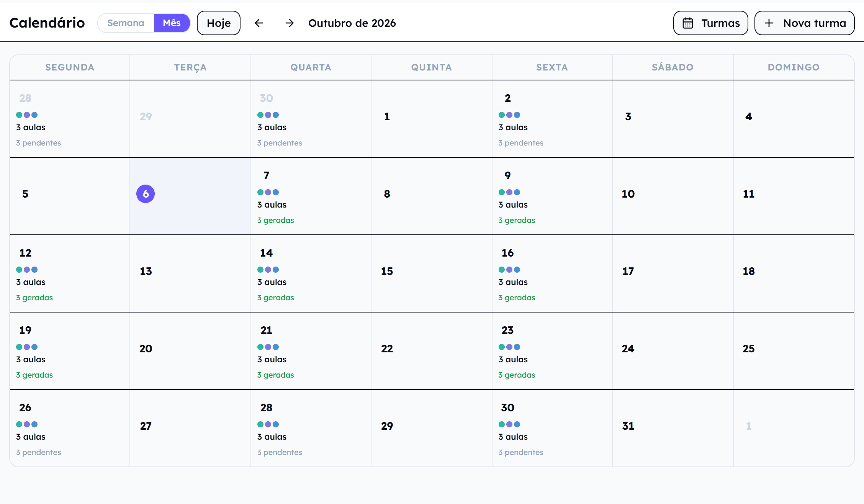Click '3 pendentes' under October 26

38,452
